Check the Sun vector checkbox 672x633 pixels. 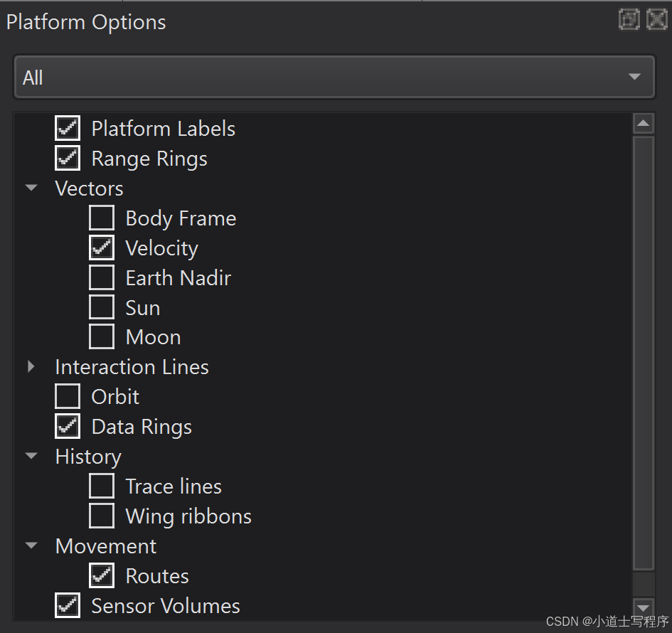click(x=102, y=307)
